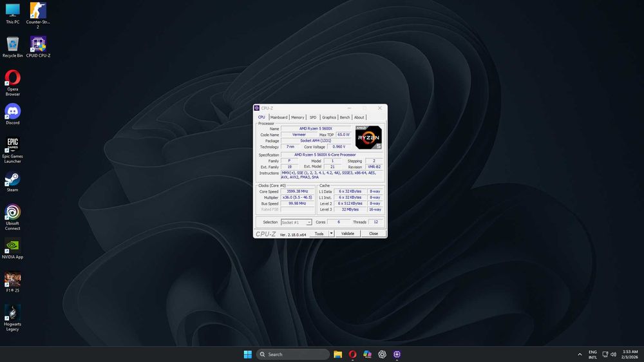This screenshot has height=362, width=644.
Task: Select the F1 25 game shortcut
Action: (x=12, y=282)
